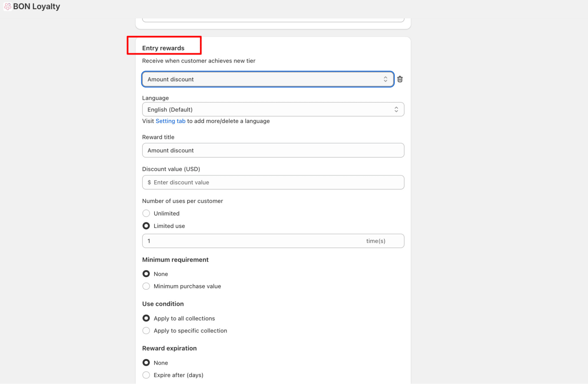The height and width of the screenshot is (384, 588).
Task: Select the Limited use radio option
Action: [146, 226]
